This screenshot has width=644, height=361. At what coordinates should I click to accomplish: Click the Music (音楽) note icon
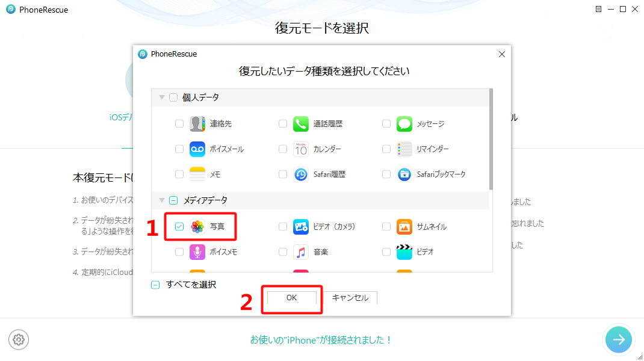click(x=301, y=251)
